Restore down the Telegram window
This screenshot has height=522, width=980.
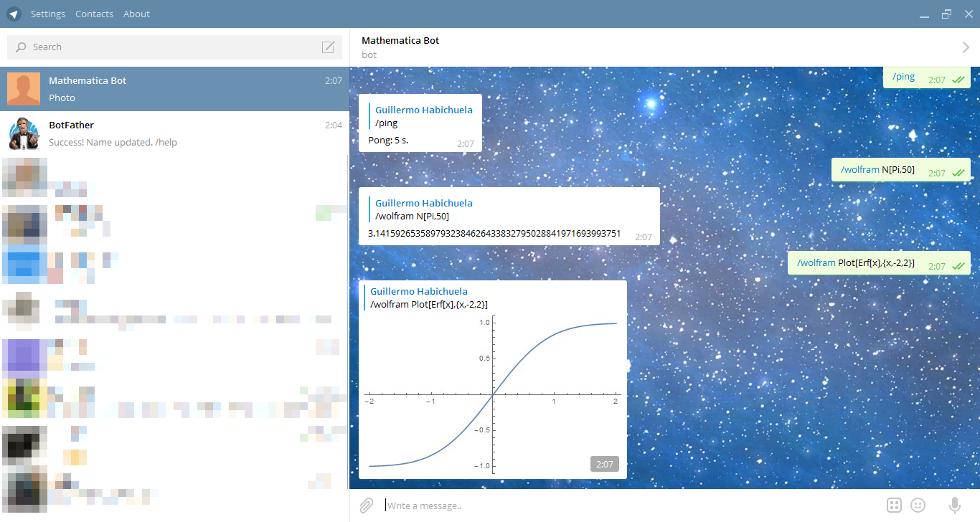click(947, 14)
